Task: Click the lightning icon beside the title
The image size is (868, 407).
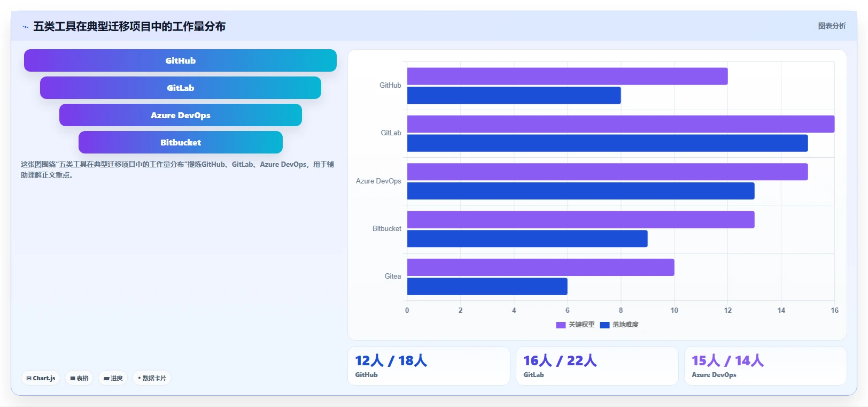Action: tap(25, 27)
